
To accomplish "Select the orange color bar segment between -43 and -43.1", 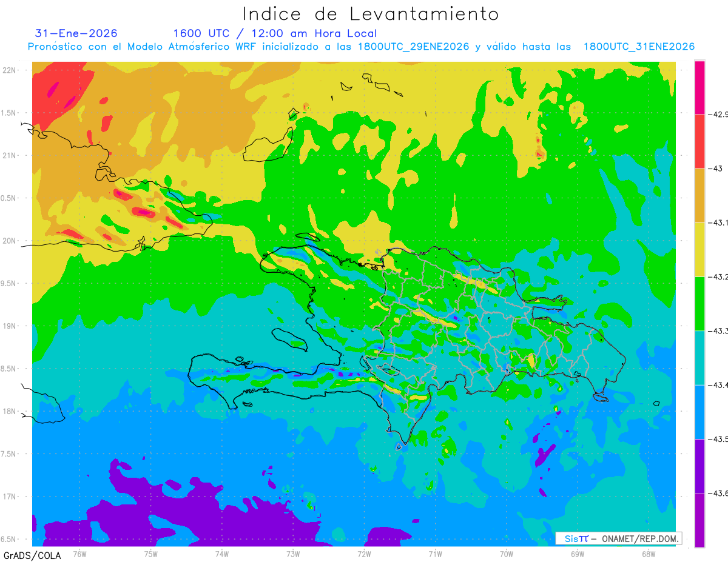I will [699, 195].
